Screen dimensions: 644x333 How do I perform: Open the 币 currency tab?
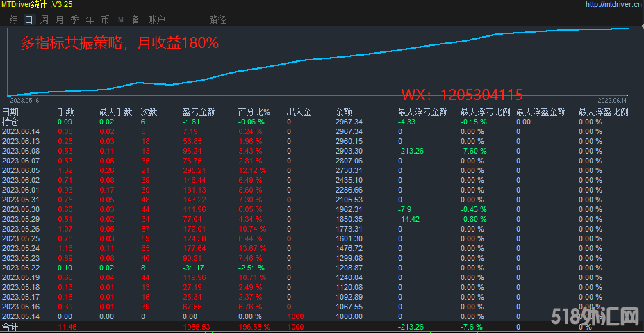click(x=105, y=19)
